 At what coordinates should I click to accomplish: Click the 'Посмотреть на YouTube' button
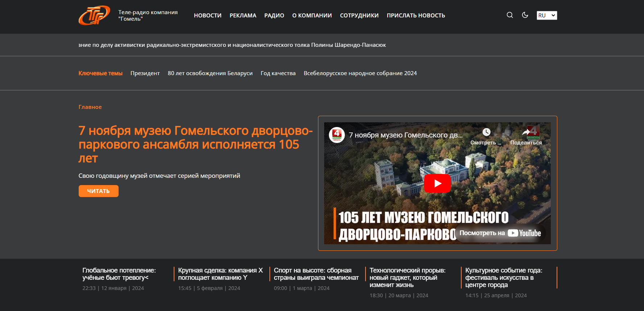pos(500,233)
